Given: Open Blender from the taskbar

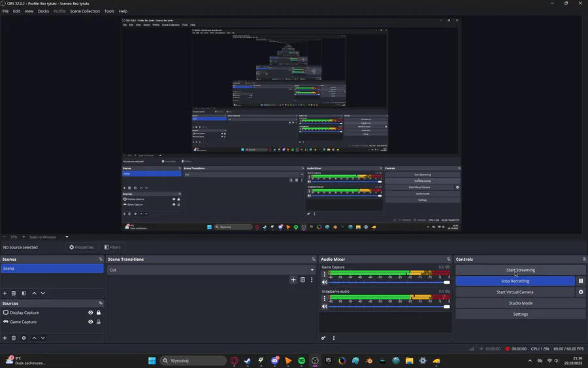Looking at the screenshot, I should (x=369, y=361).
